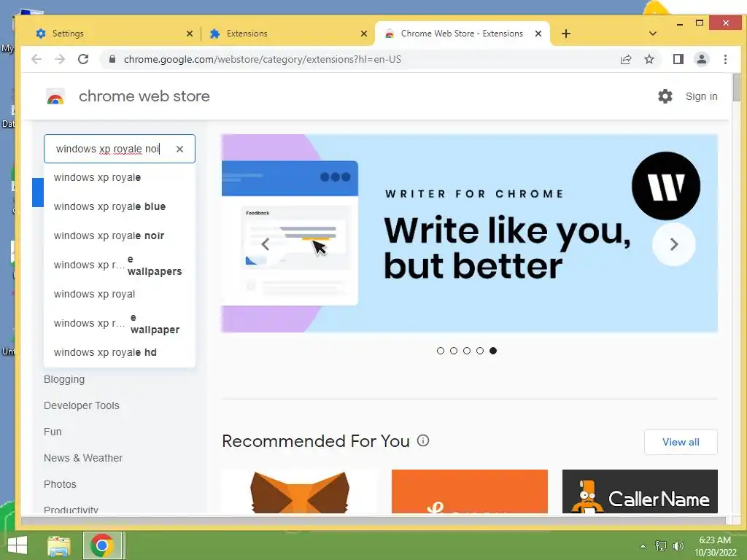Show next carousel banner
The width and height of the screenshot is (747, 560).
673,244
